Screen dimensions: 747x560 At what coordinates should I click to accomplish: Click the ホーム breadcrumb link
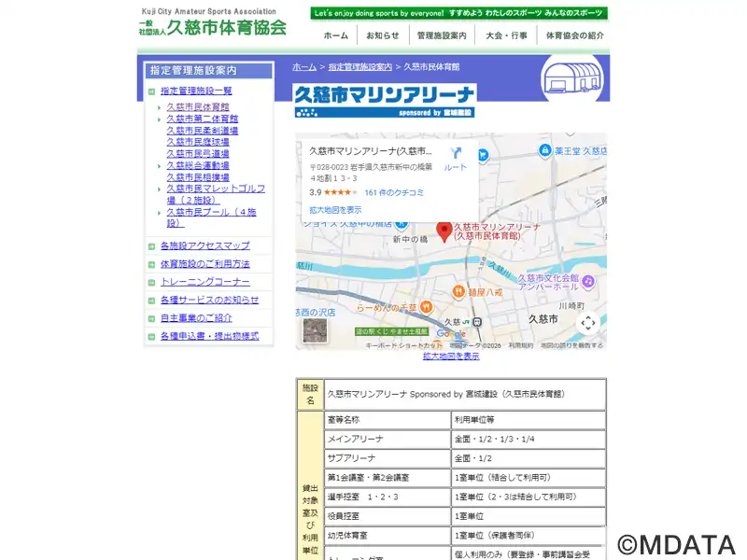pyautogui.click(x=304, y=67)
